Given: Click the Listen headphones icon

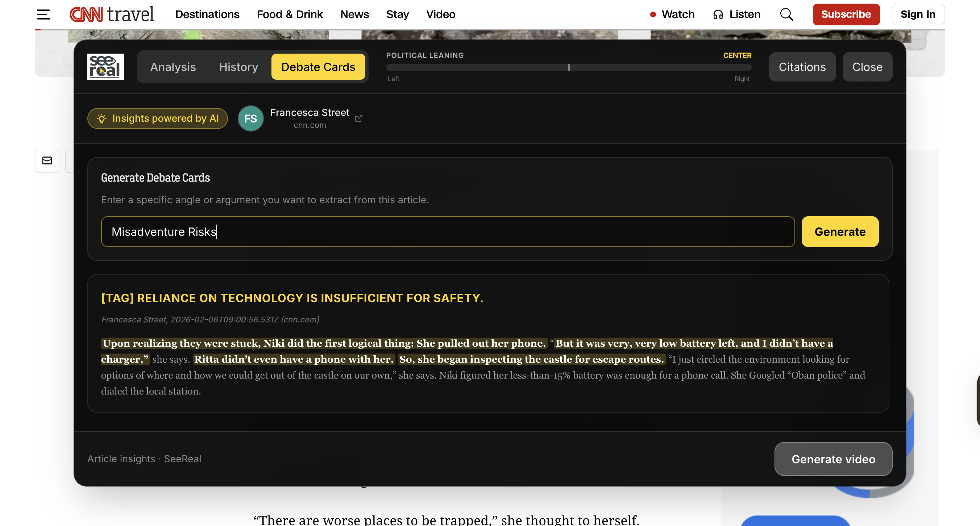Looking at the screenshot, I should click(718, 14).
